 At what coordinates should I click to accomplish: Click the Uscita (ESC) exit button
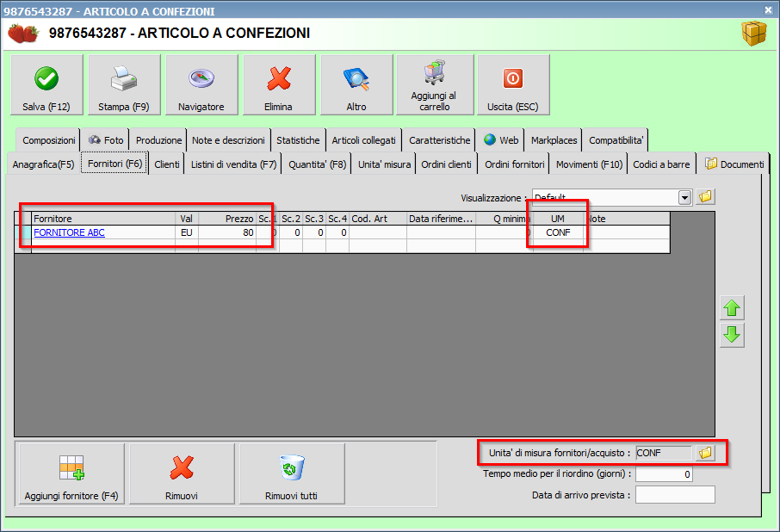pos(513,85)
